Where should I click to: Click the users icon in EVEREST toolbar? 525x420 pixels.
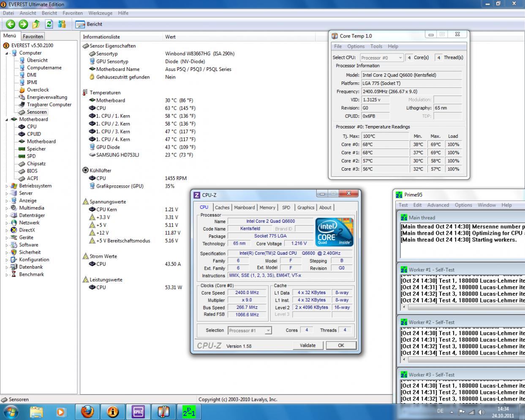[x=62, y=24]
